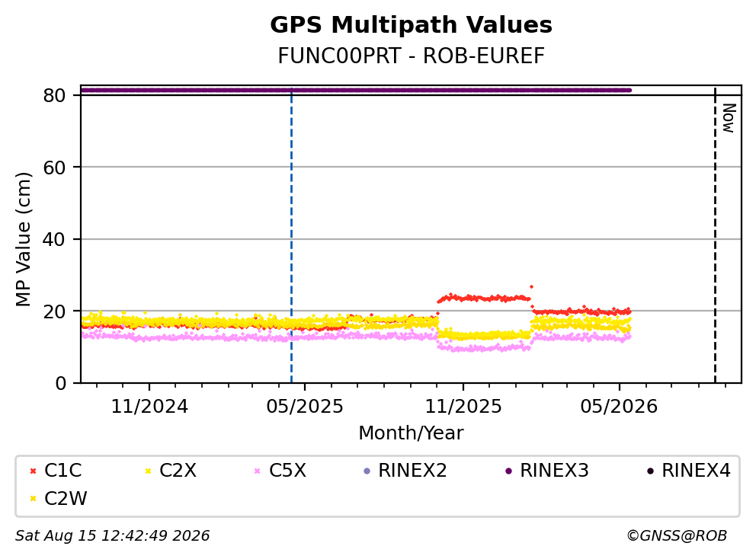Click the C2W legend marker
This screenshot has width=756, height=559.
[33, 499]
